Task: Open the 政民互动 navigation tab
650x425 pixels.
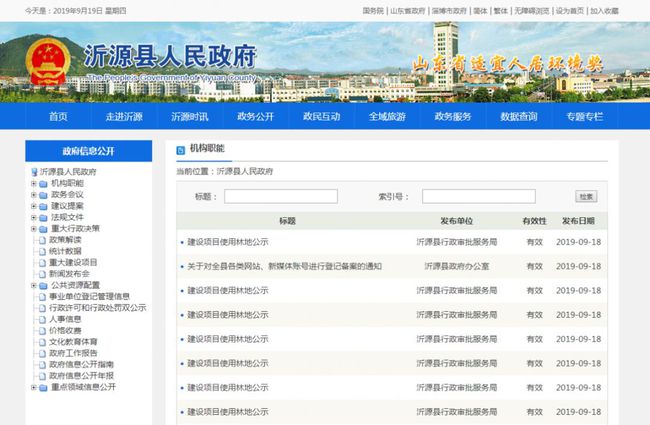Action: point(322,117)
